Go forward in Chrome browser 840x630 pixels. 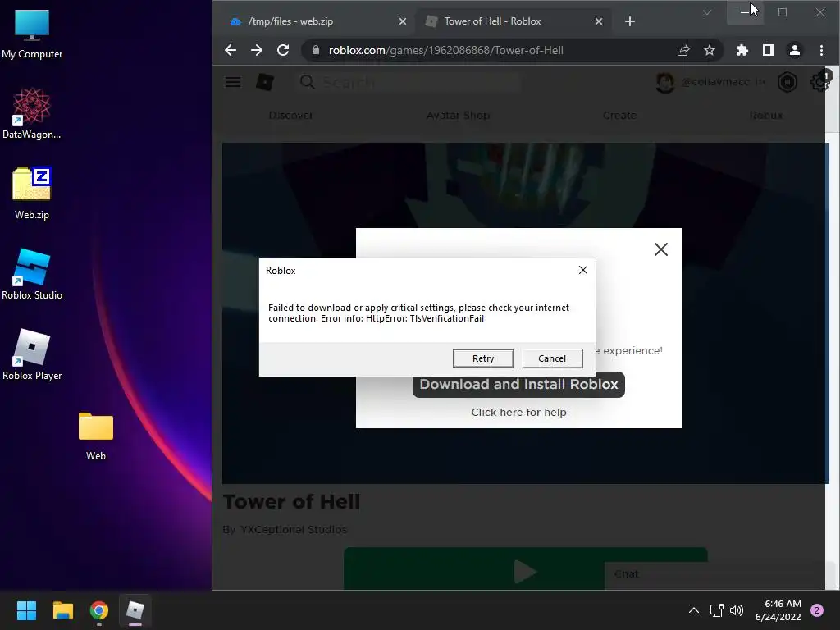point(257,50)
